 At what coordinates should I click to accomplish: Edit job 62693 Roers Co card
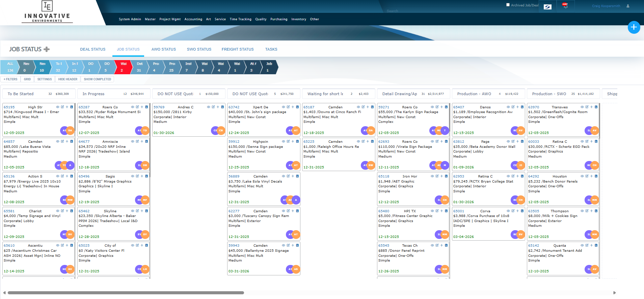pos(437,141)
